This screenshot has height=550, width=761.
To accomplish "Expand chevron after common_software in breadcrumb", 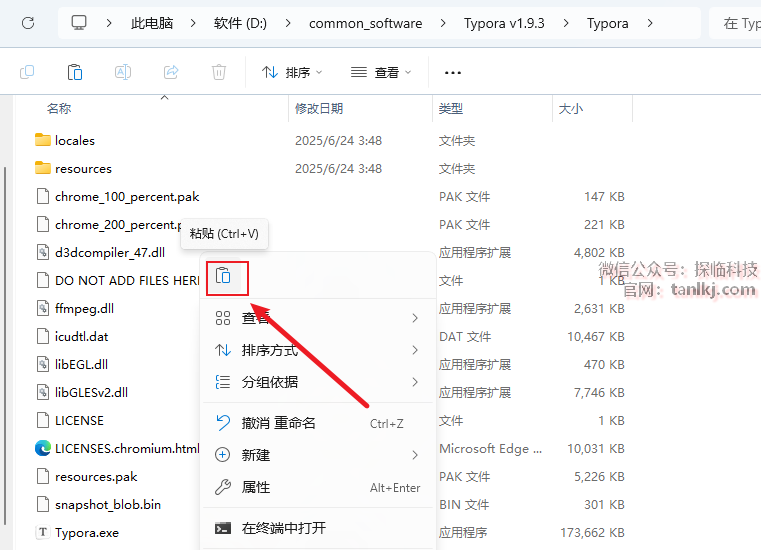I will (443, 23).
